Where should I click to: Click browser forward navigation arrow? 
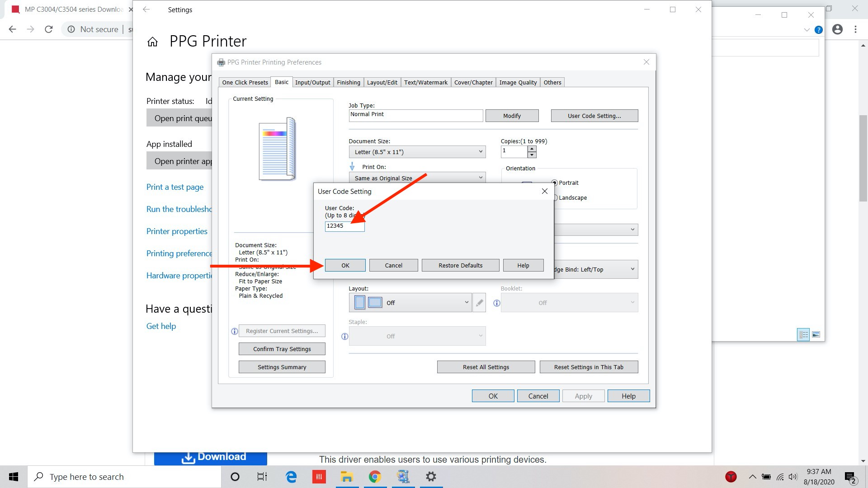tap(30, 29)
